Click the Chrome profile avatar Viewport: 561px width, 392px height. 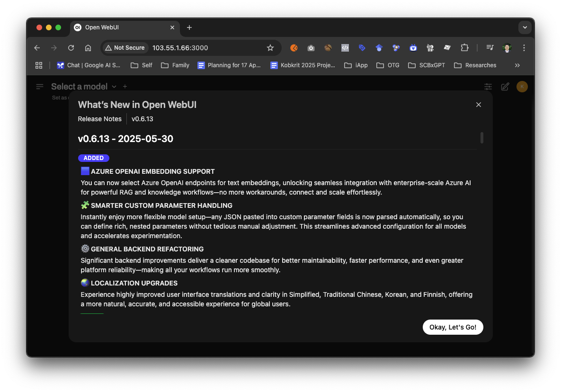tap(507, 48)
